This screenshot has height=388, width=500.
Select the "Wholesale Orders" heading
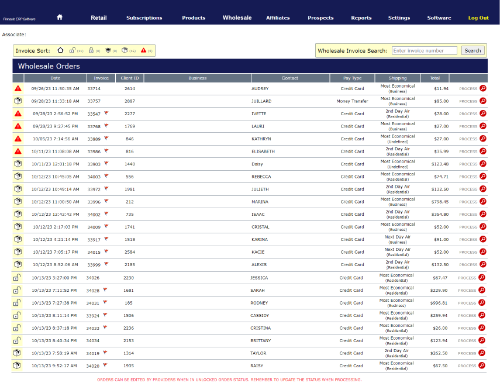point(49,66)
